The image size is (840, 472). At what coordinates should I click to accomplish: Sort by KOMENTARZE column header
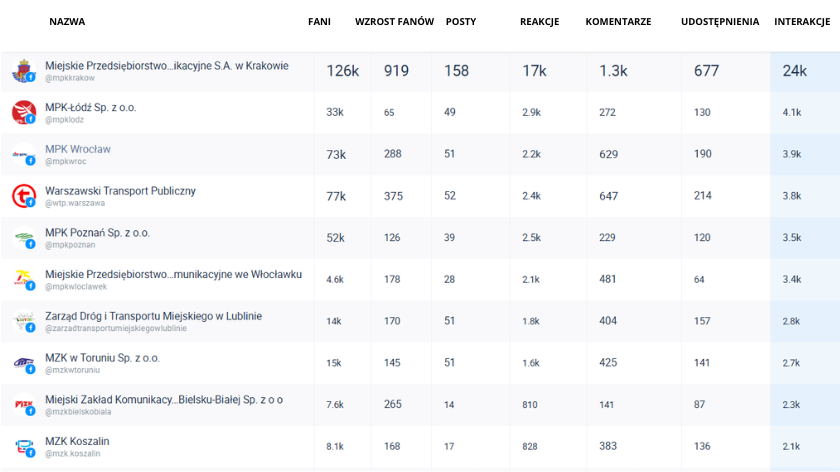[618, 21]
